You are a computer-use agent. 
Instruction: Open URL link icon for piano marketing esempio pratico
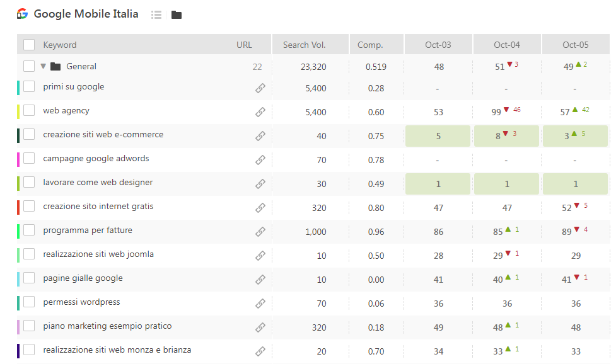[x=260, y=327]
